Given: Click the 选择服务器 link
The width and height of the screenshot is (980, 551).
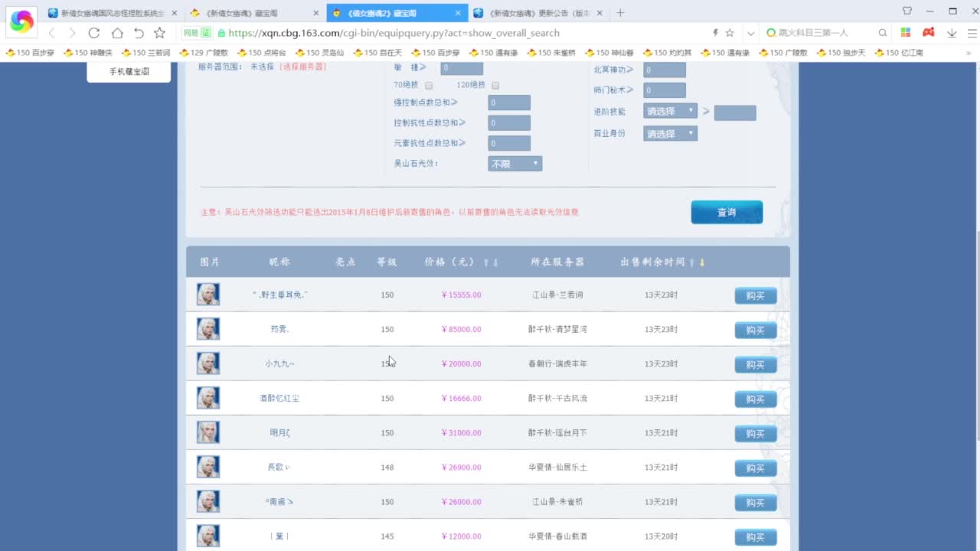Looking at the screenshot, I should click(302, 67).
